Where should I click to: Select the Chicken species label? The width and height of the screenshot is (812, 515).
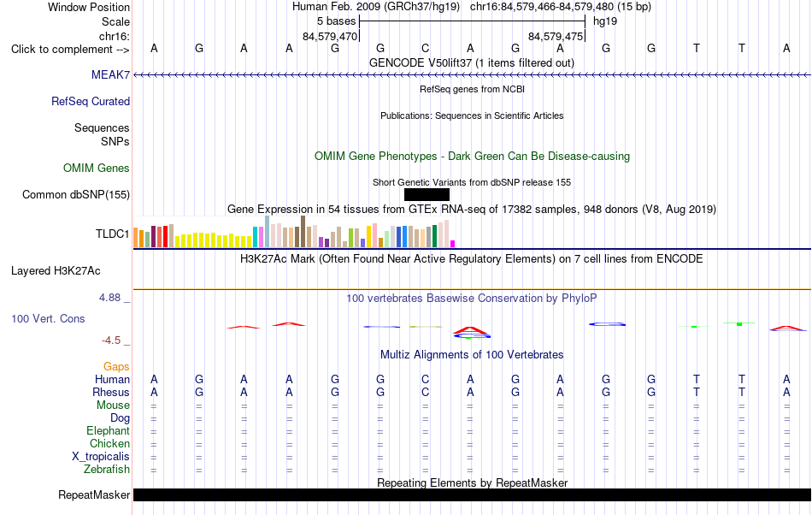point(109,443)
